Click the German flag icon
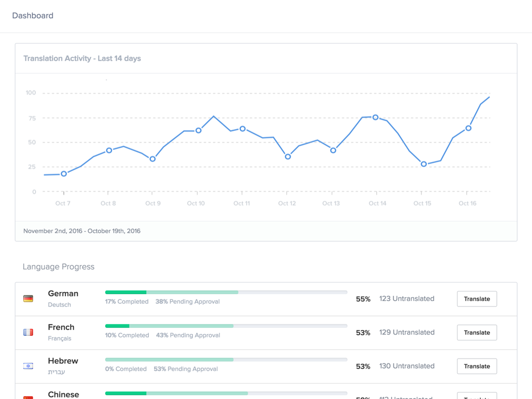 tap(28, 299)
